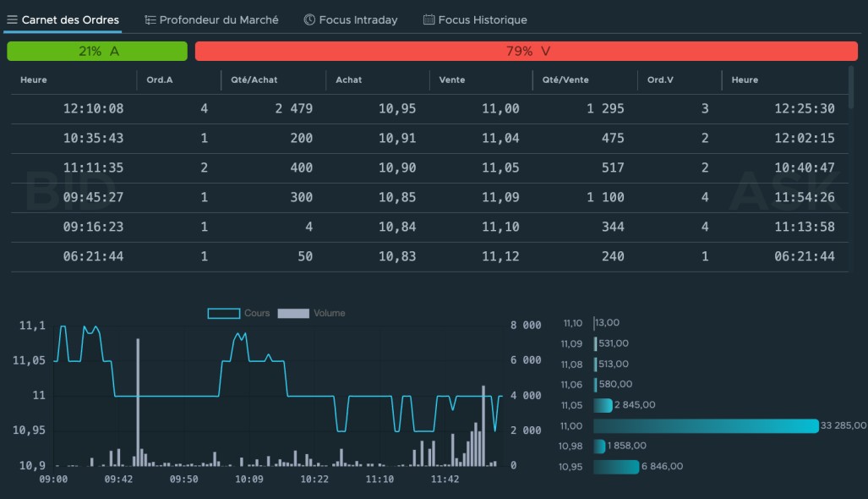The image size is (868, 499).
Task: Click the Achat column header
Action: [x=348, y=80]
